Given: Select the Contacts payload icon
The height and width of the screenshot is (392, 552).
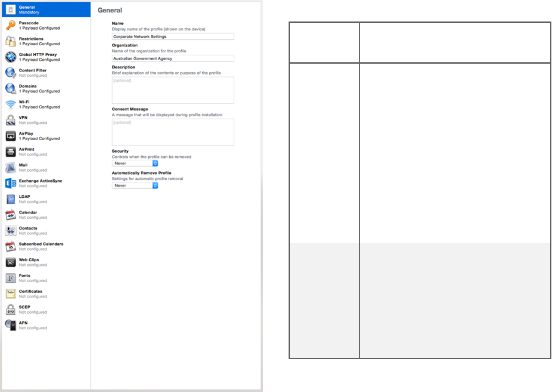Looking at the screenshot, I should click(x=11, y=231).
